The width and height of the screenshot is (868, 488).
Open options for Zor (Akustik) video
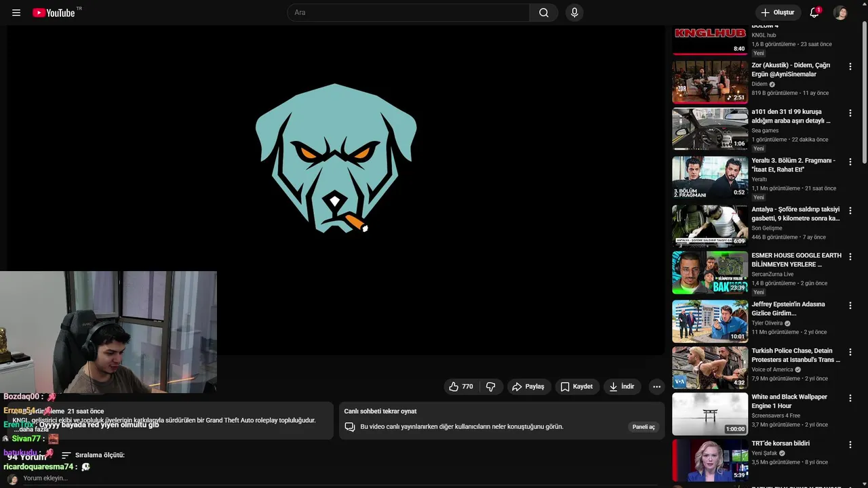coord(850,66)
